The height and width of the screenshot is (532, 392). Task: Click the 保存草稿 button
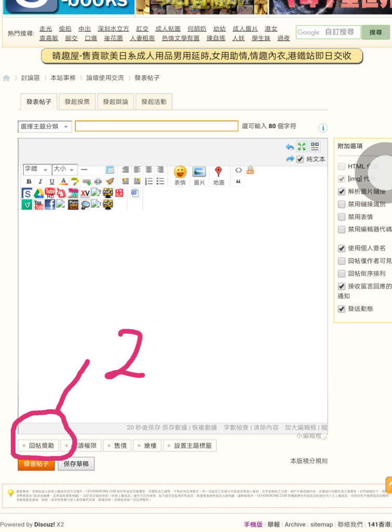pos(76,464)
